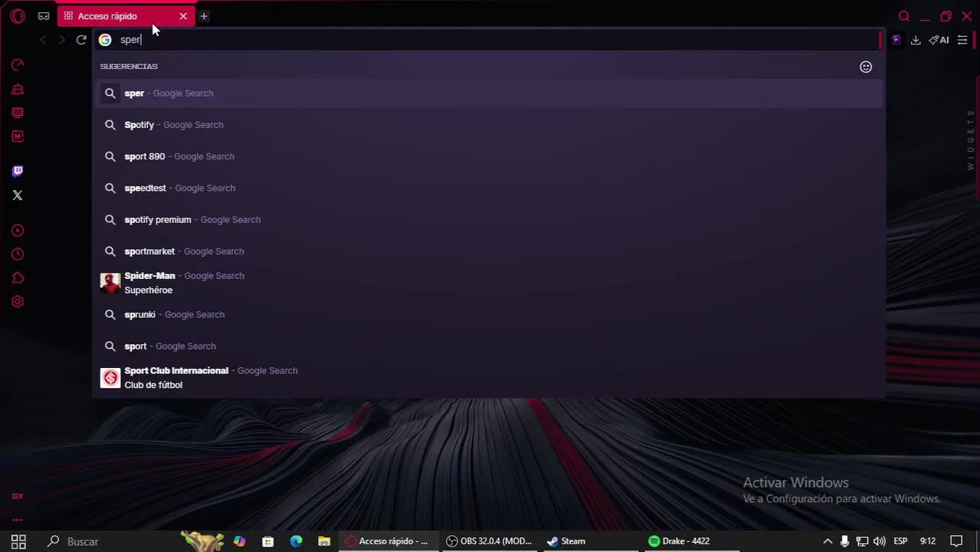
Task: Open History clock icon in sidebar
Action: [x=18, y=254]
